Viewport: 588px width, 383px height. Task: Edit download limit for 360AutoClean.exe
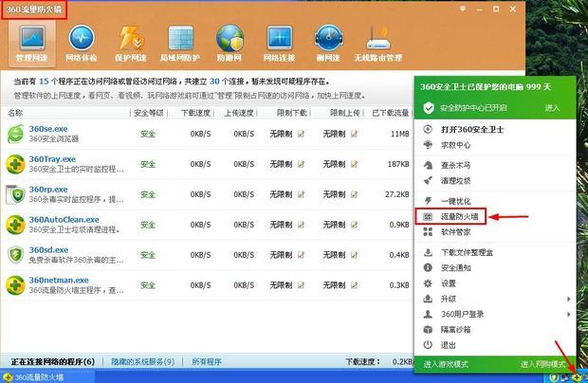pyautogui.click(x=301, y=225)
